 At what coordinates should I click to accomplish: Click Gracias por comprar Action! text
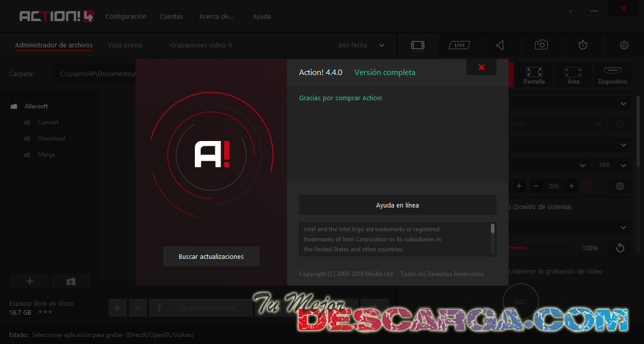(341, 98)
